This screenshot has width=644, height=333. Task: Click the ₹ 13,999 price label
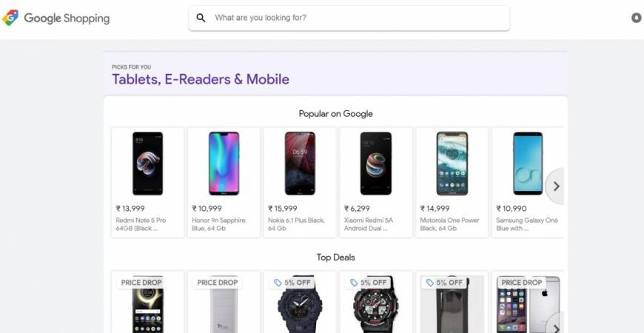coord(130,209)
